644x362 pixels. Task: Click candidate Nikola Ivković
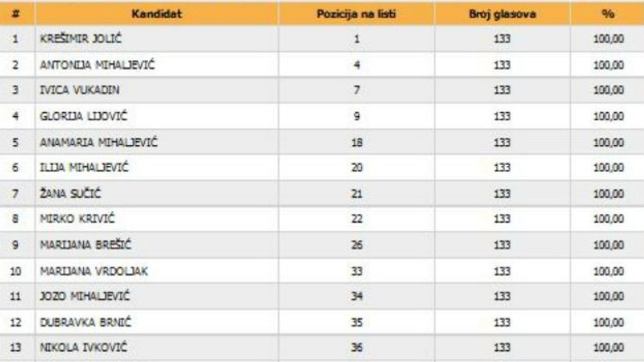coord(84,348)
